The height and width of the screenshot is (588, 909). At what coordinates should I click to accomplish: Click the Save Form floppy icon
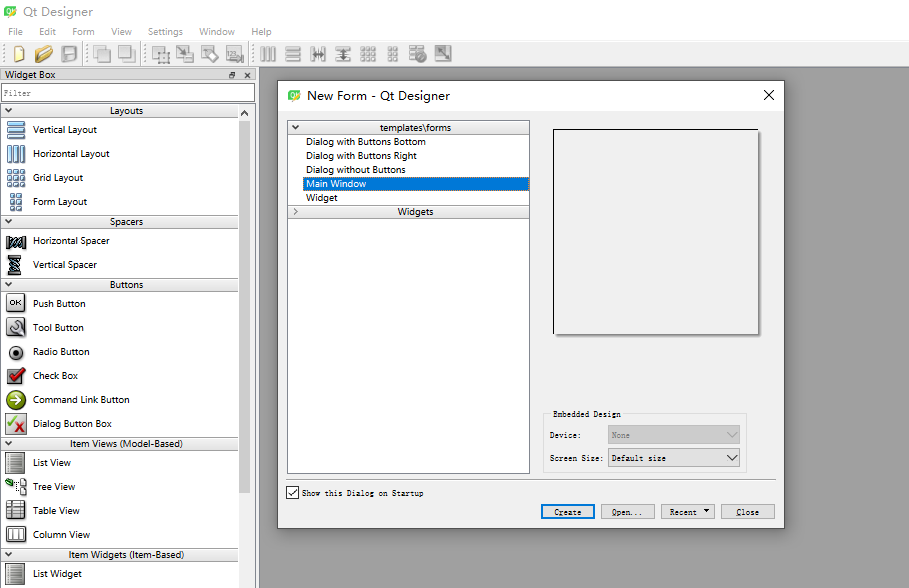pos(69,54)
